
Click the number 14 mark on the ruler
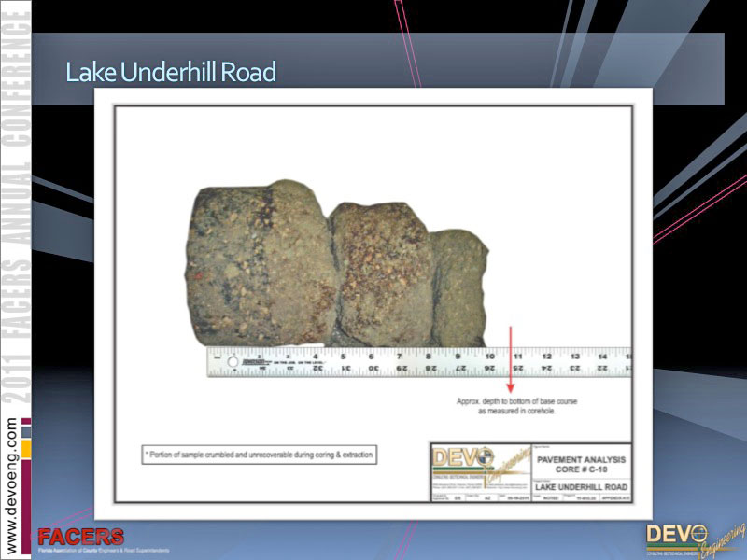(603, 356)
